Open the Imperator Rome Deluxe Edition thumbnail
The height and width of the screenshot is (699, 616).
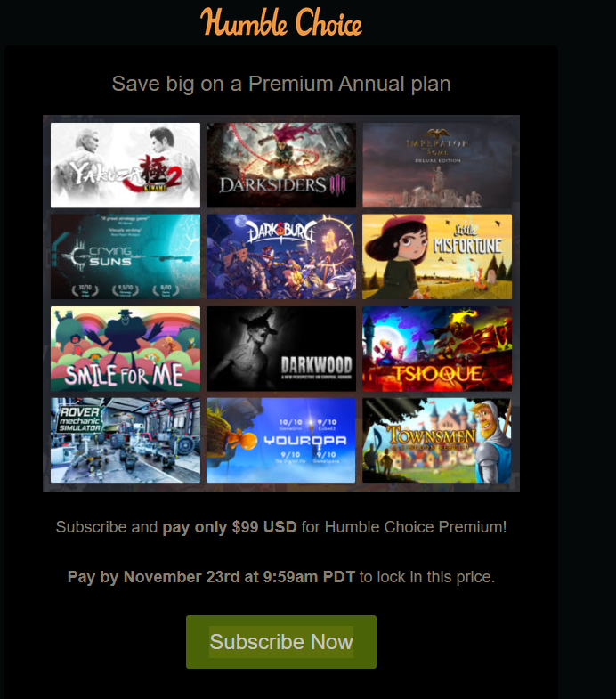pos(437,165)
